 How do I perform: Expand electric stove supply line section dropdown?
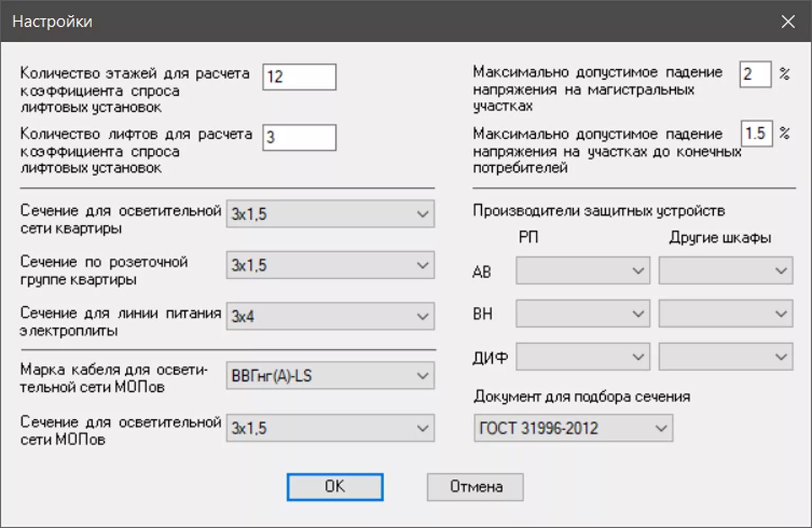pos(330,316)
